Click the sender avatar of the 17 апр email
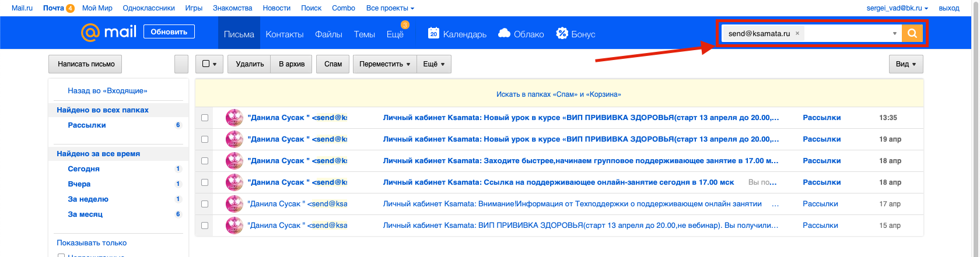Image resolution: width=980 pixels, height=257 pixels. click(x=235, y=204)
